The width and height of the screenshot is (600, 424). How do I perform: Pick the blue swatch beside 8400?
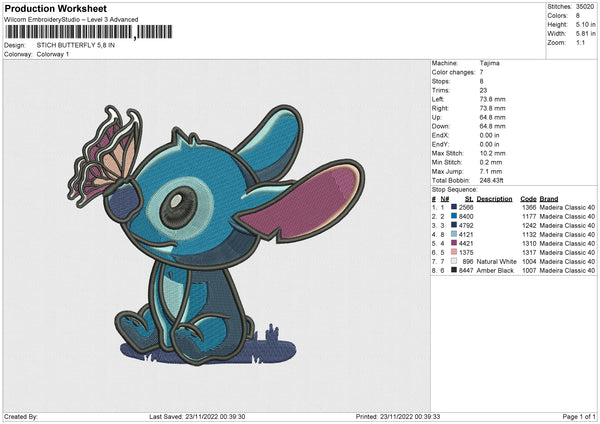tap(454, 216)
